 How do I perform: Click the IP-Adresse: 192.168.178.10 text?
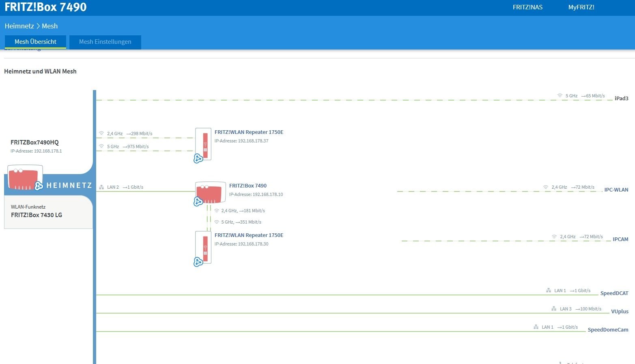[x=256, y=194]
